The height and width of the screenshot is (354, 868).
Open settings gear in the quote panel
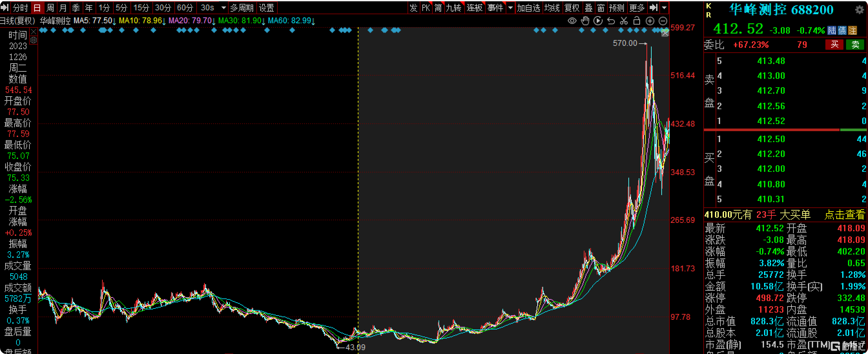click(x=860, y=9)
